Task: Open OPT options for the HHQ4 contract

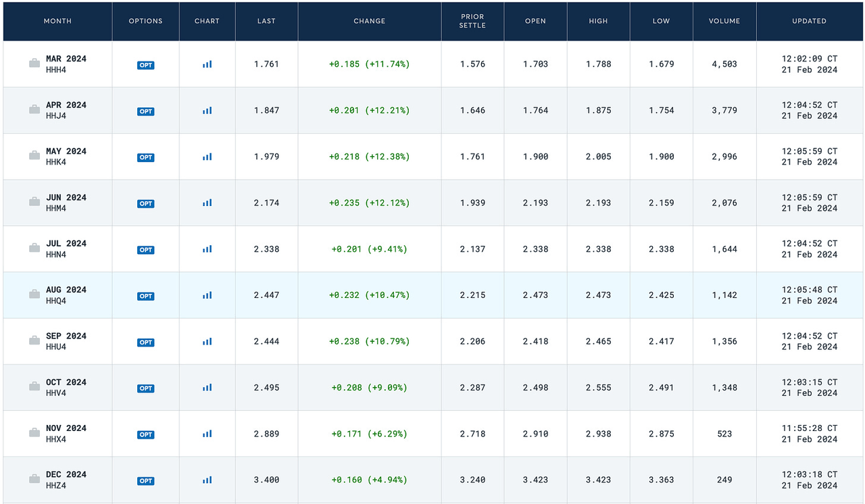Action: click(146, 297)
